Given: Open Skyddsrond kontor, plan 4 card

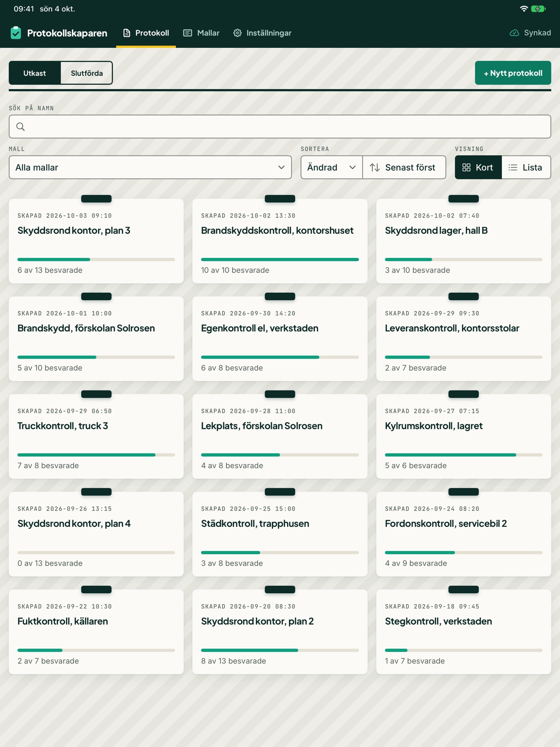Looking at the screenshot, I should tap(96, 535).
